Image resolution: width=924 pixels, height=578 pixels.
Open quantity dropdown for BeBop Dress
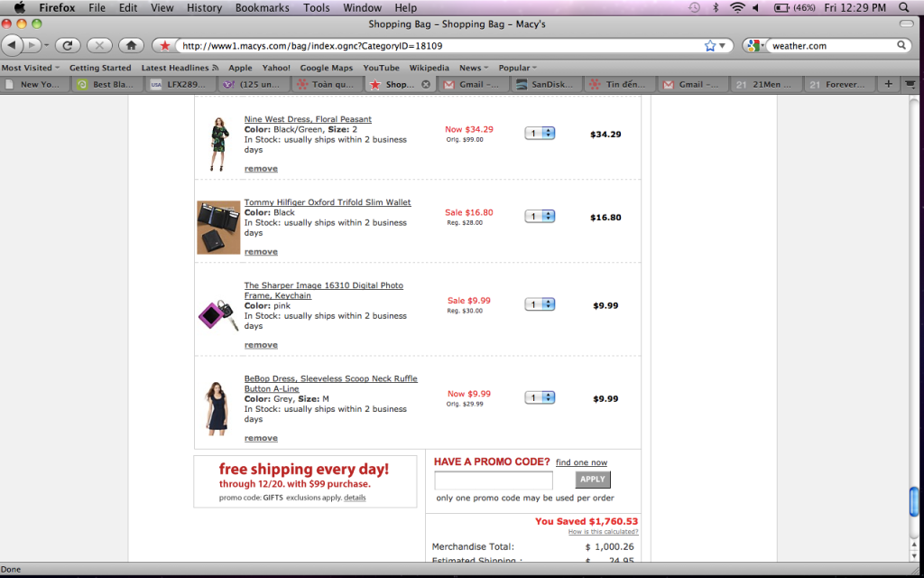click(540, 397)
